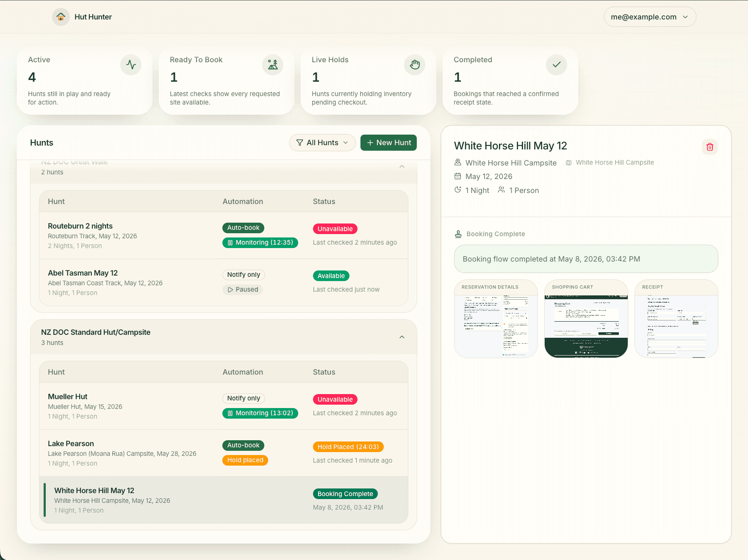748x560 pixels.
Task: Open the Shopping Cart screenshot thumbnail
Action: 586,319
